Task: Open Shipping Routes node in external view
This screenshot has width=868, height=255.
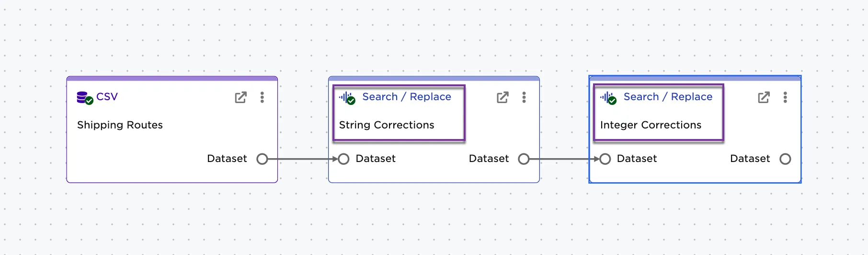Action: pyautogui.click(x=240, y=97)
